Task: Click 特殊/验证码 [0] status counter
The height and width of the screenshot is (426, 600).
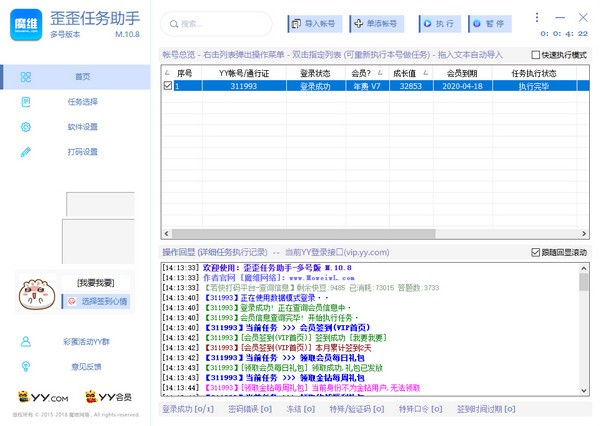Action: [x=357, y=409]
